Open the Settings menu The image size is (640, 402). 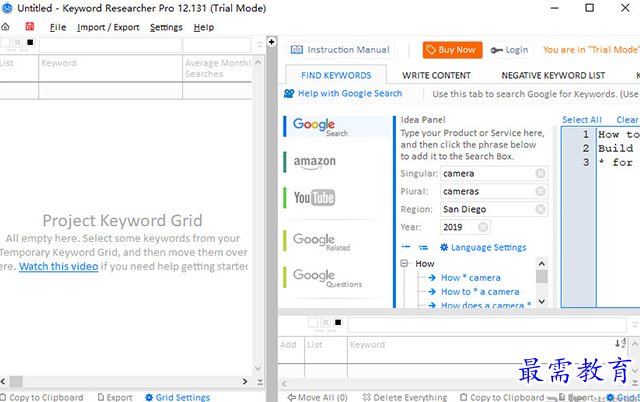pyautogui.click(x=166, y=27)
